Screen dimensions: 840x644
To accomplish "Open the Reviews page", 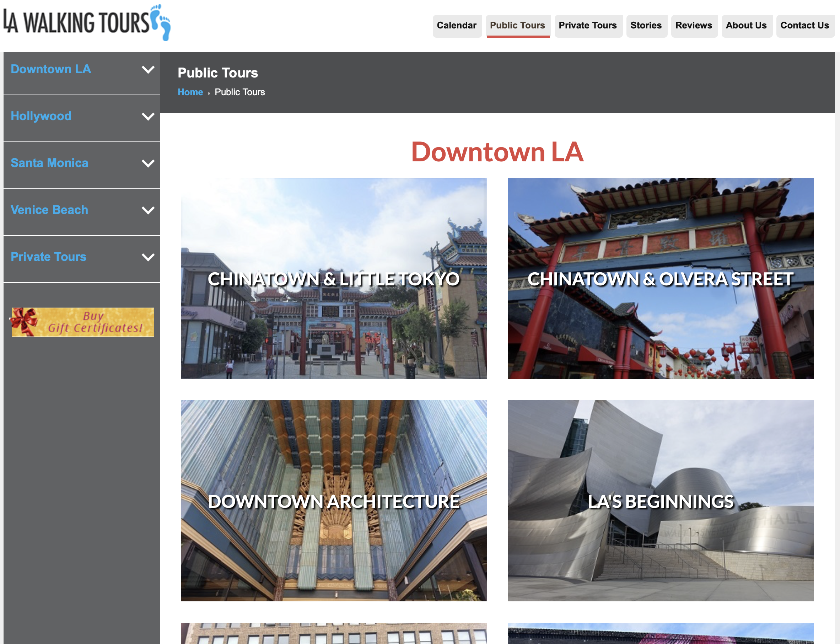I will coord(693,26).
